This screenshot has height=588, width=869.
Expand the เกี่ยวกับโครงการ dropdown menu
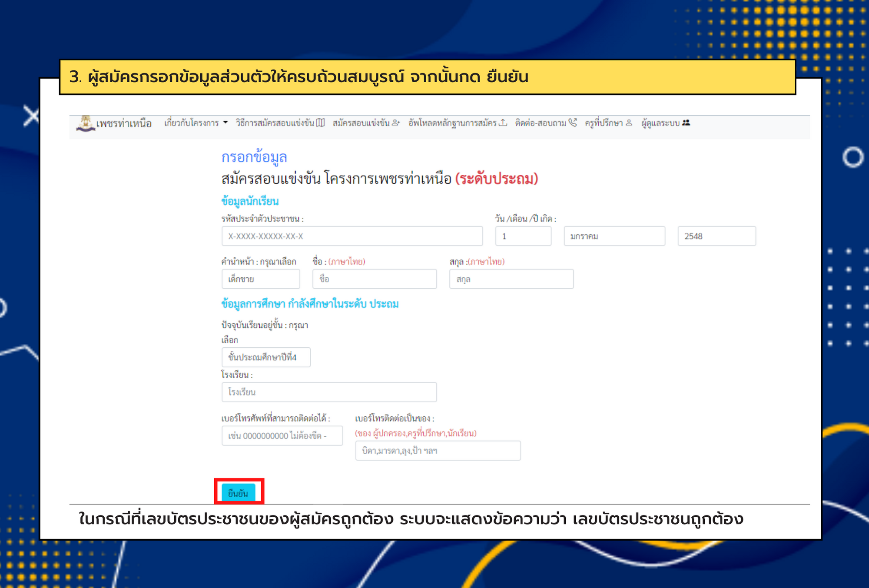tap(196, 123)
